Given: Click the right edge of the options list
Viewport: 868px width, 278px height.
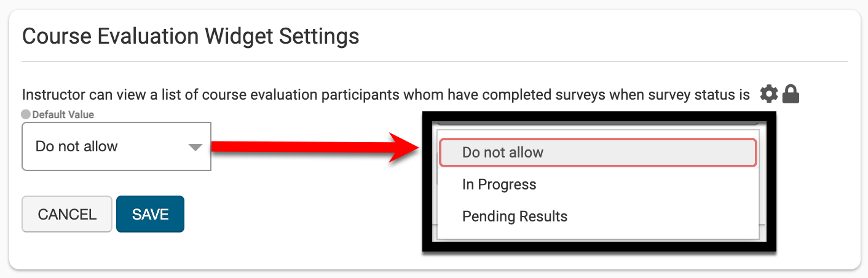Looking at the screenshot, I should 760,185.
